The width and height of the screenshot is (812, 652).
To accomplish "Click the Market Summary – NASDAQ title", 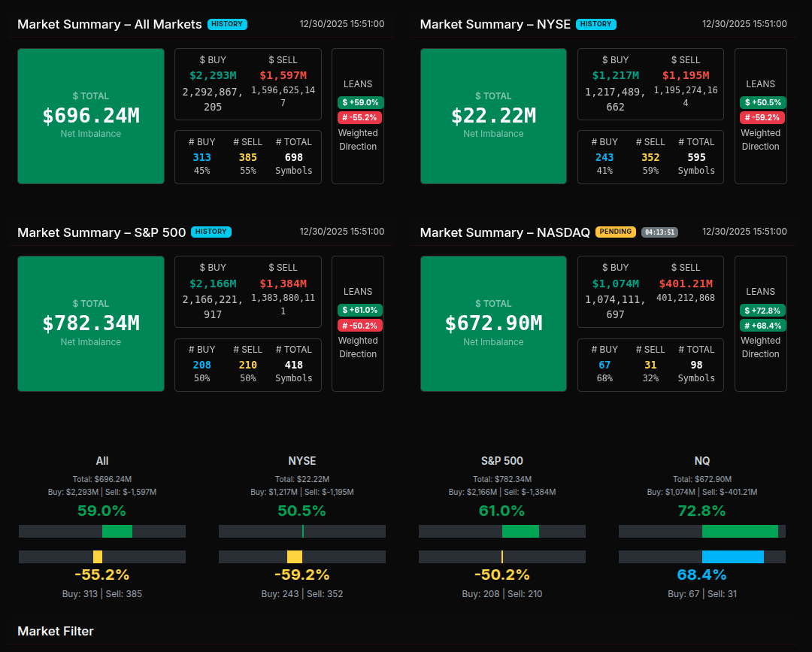I will coord(504,232).
